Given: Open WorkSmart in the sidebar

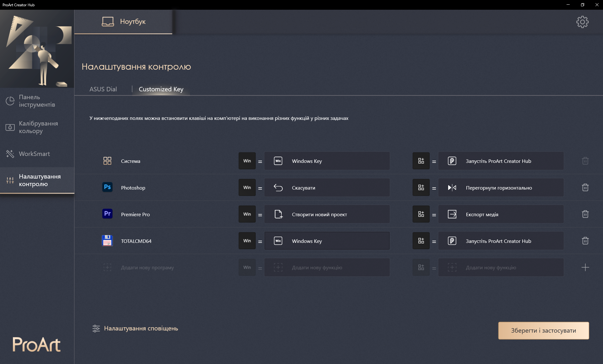Looking at the screenshot, I should (34, 154).
